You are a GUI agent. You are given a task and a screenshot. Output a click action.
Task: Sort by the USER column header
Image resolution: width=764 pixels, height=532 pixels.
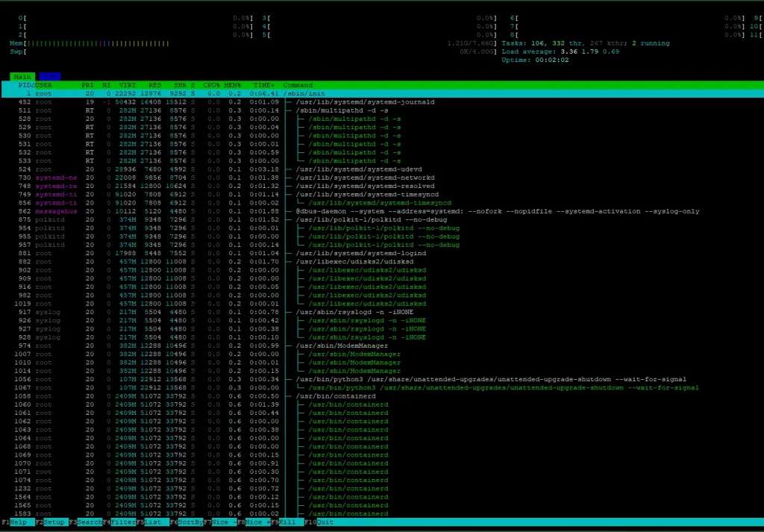pos(43,85)
